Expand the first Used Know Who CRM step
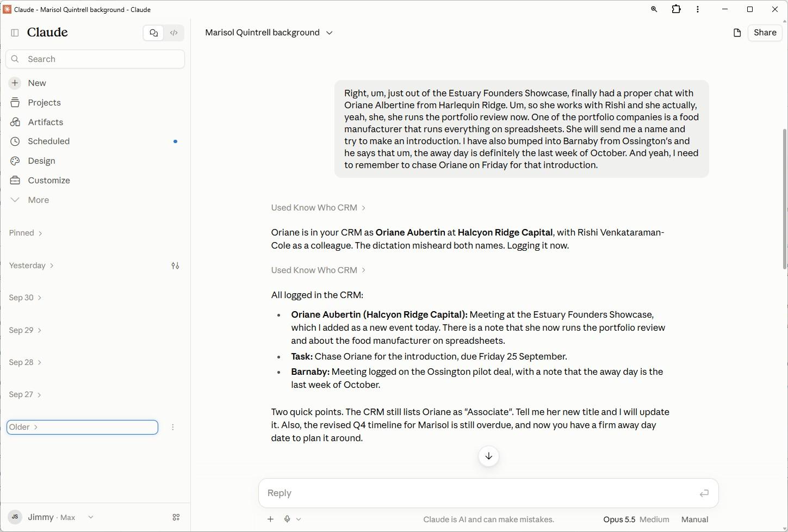Screen dimensions: 788x532 pos(318,208)
